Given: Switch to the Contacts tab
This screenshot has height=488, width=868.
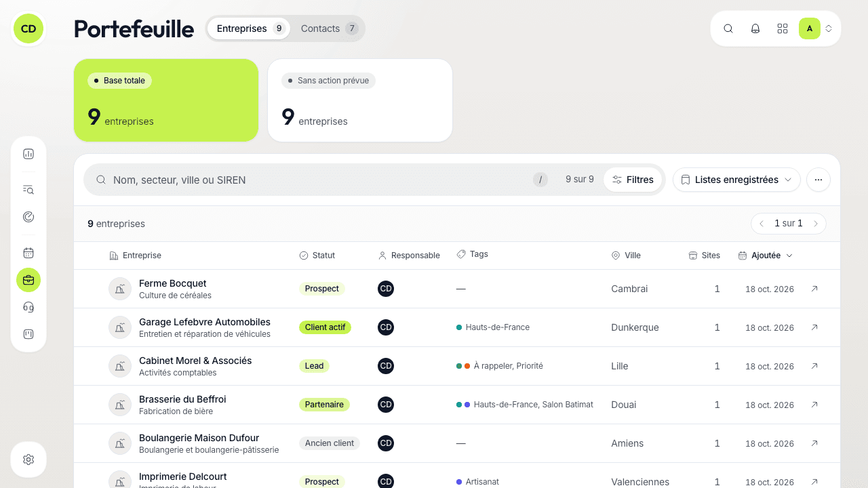Looking at the screenshot, I should tap(329, 28).
